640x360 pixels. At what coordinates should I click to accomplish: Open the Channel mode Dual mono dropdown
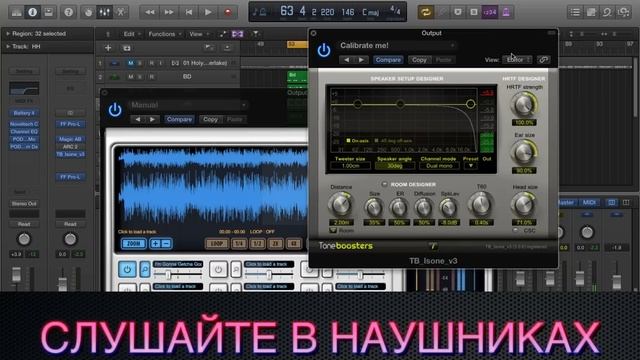(x=439, y=166)
